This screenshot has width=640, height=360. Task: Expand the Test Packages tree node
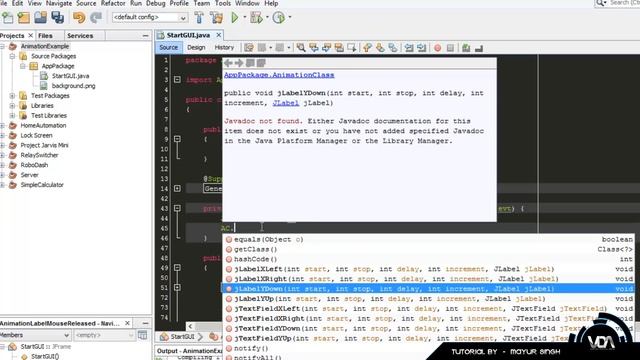(12, 96)
